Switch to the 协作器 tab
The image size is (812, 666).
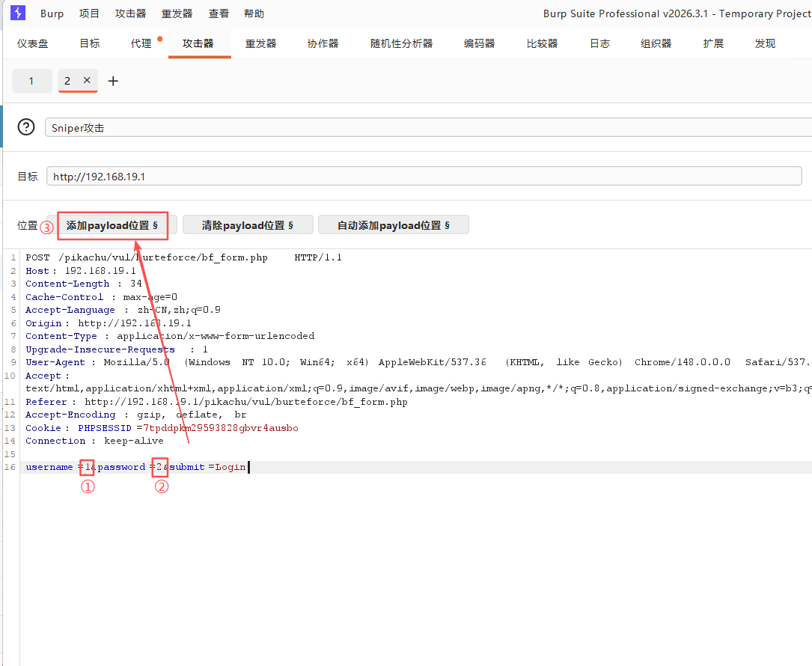(323, 43)
